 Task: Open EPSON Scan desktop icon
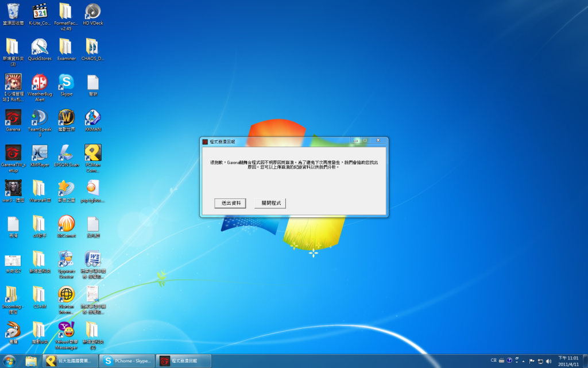coord(66,154)
